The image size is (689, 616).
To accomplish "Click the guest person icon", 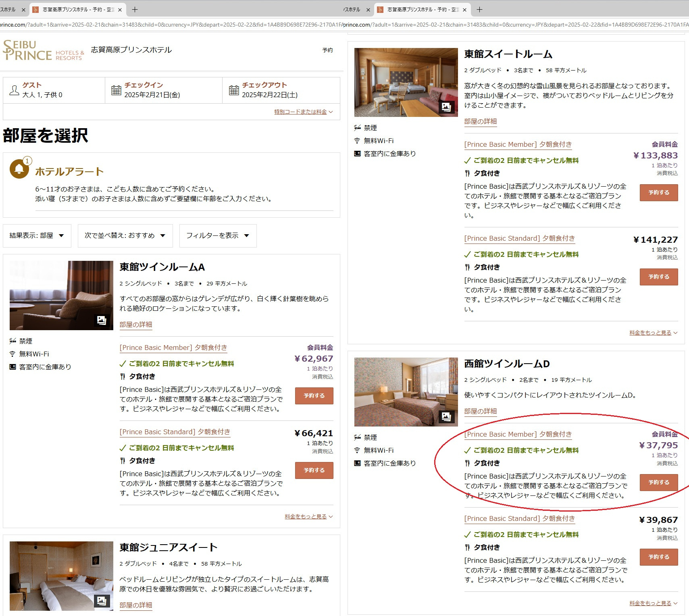I will [x=14, y=90].
